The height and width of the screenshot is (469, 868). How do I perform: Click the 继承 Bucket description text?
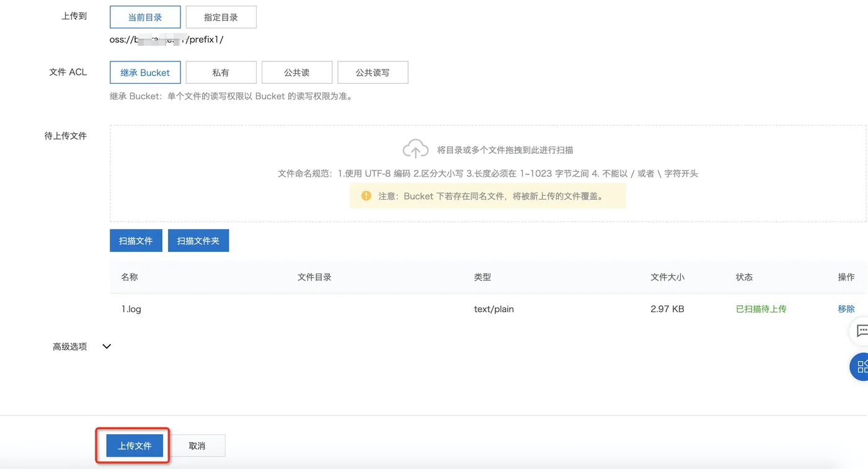pyautogui.click(x=231, y=97)
